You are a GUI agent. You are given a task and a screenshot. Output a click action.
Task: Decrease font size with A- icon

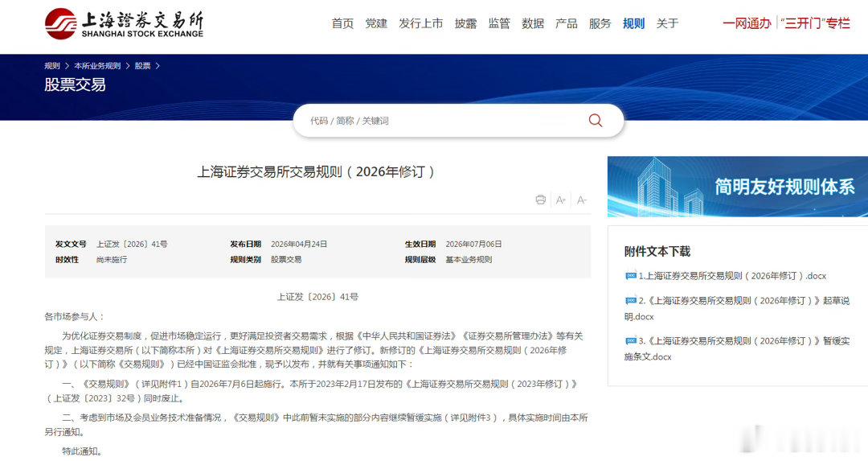tap(581, 200)
